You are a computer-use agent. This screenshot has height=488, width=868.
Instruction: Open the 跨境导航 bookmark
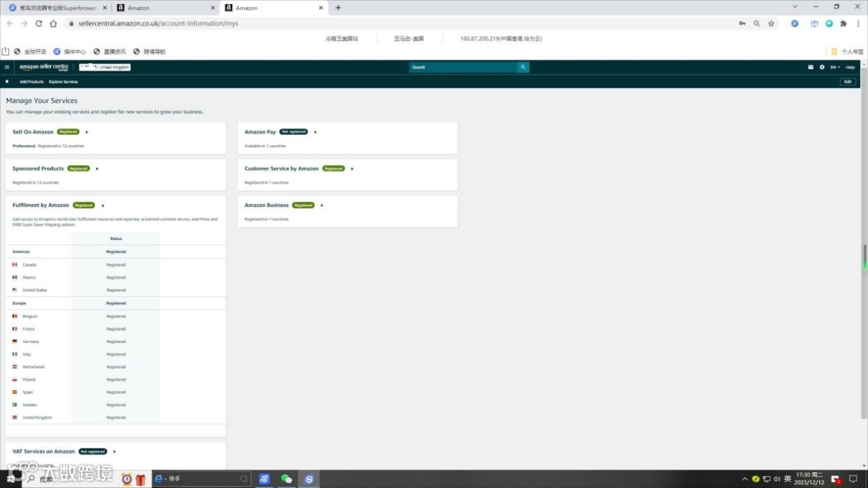pos(150,52)
